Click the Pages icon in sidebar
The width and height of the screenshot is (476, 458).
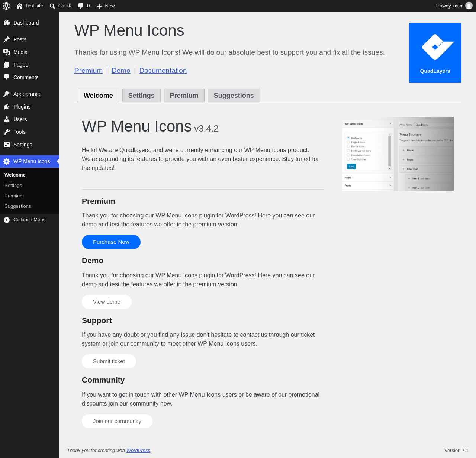point(7,65)
